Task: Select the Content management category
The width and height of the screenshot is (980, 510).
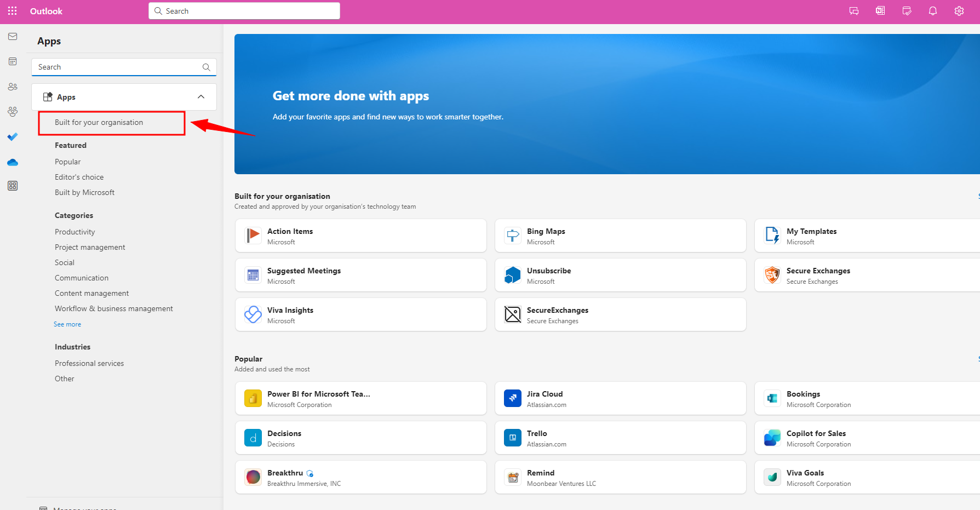Action: (91, 294)
